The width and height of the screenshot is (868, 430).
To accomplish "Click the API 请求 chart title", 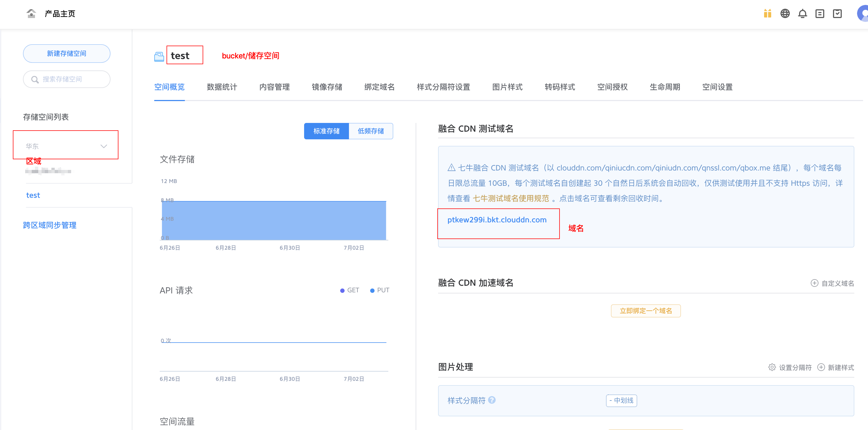I will point(176,290).
